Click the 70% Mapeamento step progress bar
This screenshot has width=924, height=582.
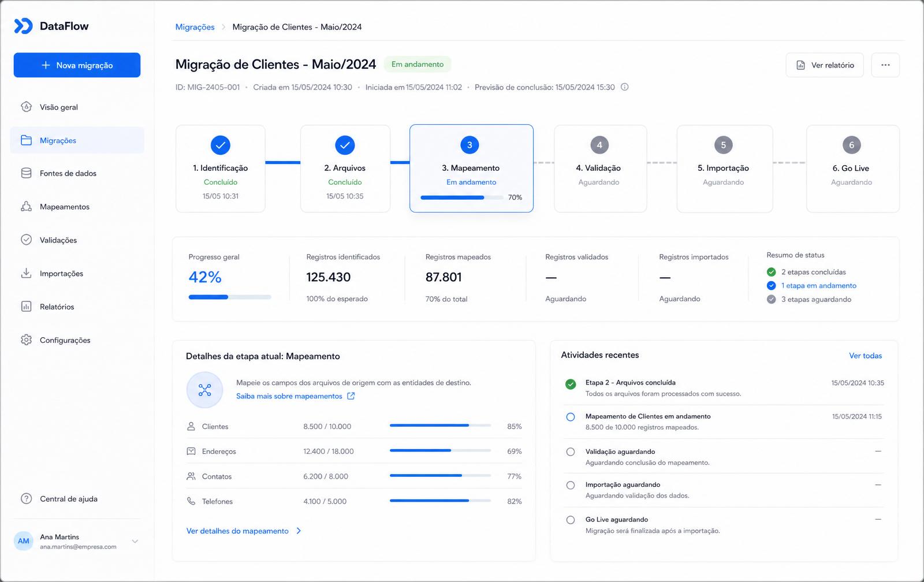tap(462, 197)
